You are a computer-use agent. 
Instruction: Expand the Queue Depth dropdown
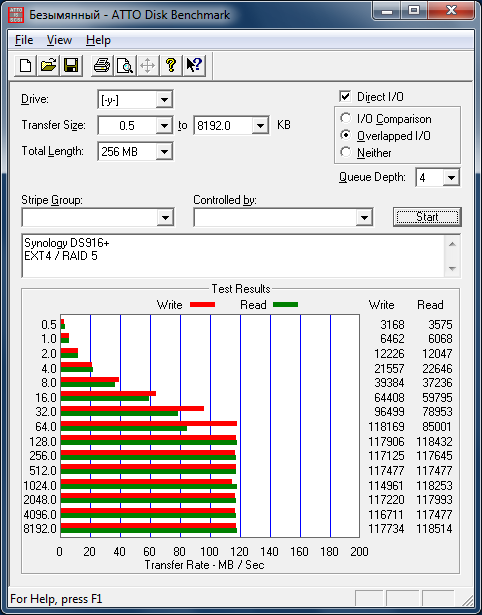pyautogui.click(x=451, y=178)
